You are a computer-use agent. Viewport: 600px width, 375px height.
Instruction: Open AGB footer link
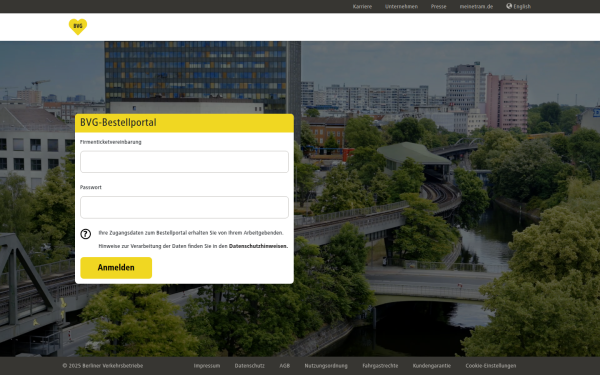click(x=285, y=366)
